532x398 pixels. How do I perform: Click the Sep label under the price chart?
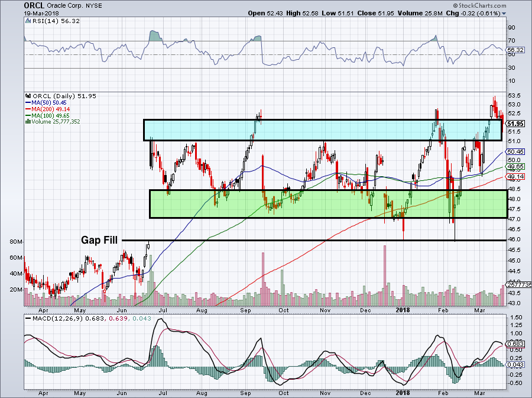pos(245,310)
